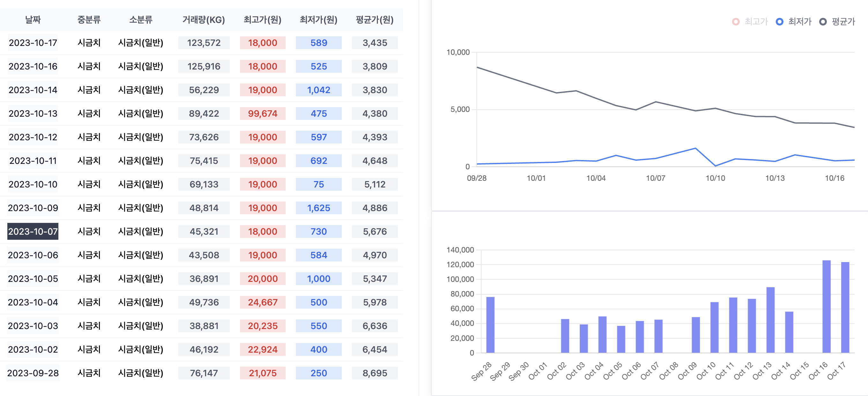The height and width of the screenshot is (396, 868).
Task: Click the Oct 16 volume bar
Action: (x=826, y=306)
